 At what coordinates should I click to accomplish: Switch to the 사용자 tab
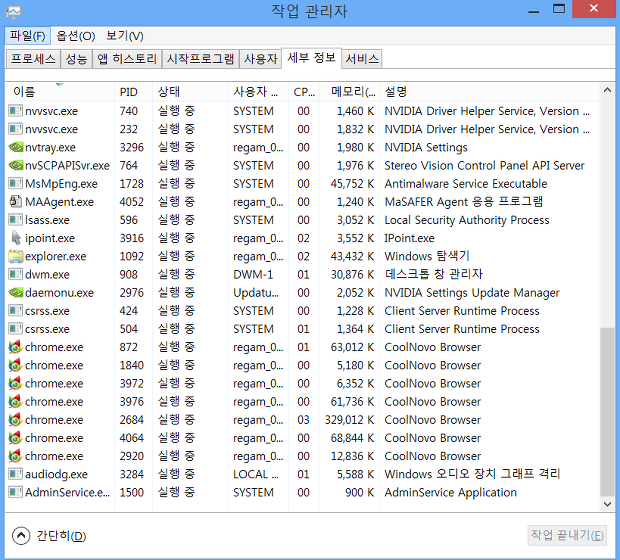261,59
